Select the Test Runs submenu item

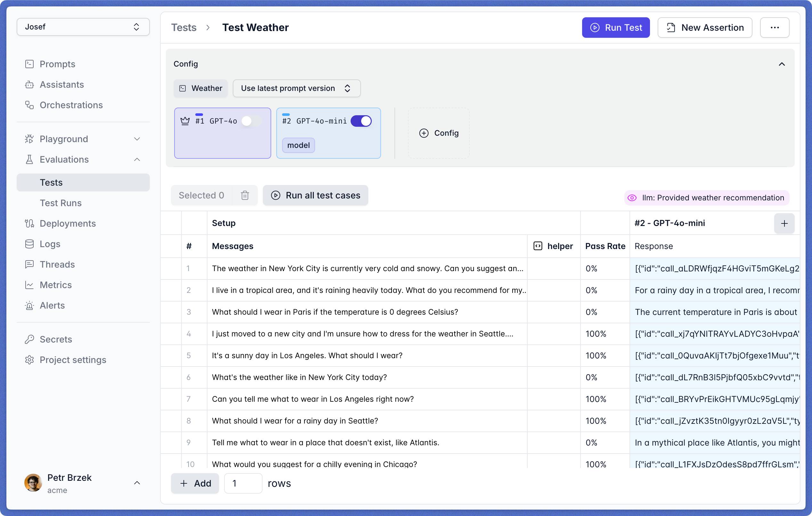(61, 202)
